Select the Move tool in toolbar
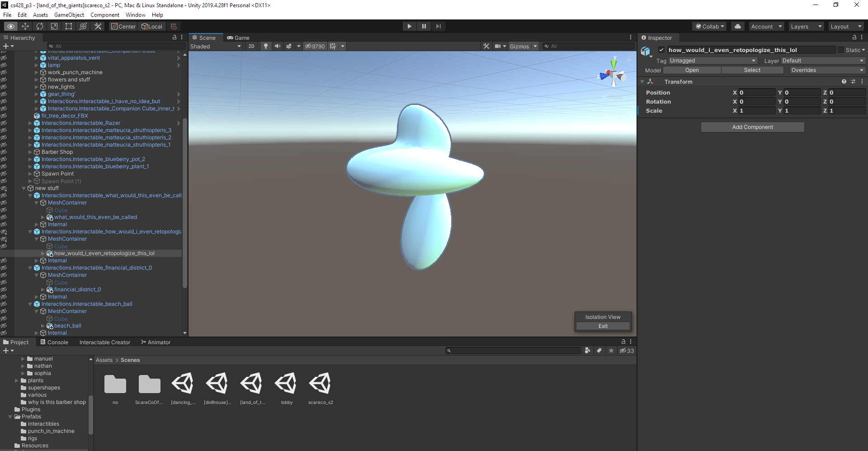The height and width of the screenshot is (451, 868). (25, 26)
